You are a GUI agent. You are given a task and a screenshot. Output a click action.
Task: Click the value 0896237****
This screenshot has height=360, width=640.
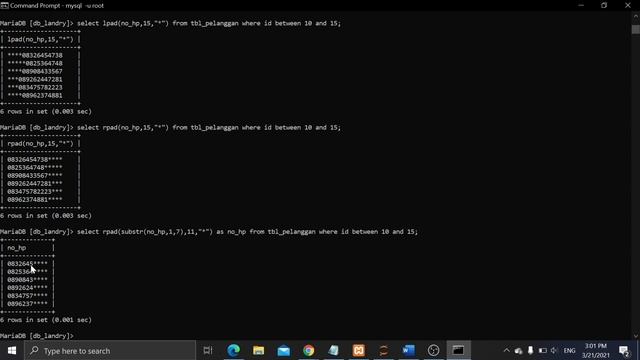[x=27, y=304]
